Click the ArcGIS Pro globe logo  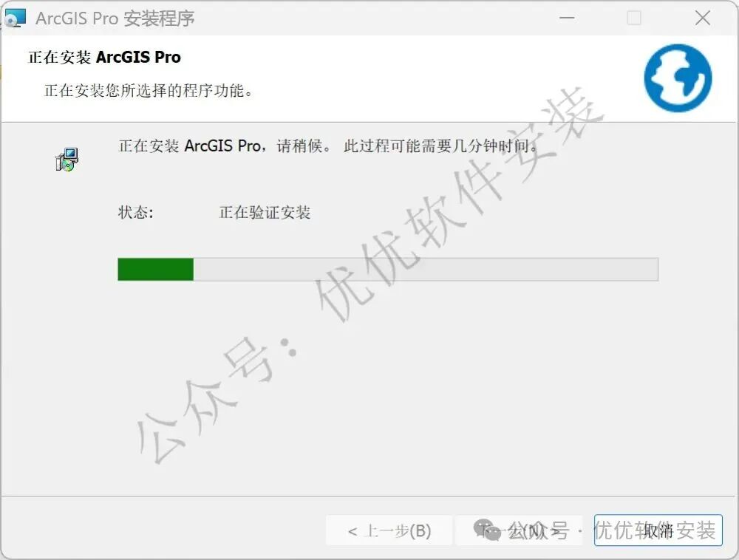pyautogui.click(x=678, y=78)
